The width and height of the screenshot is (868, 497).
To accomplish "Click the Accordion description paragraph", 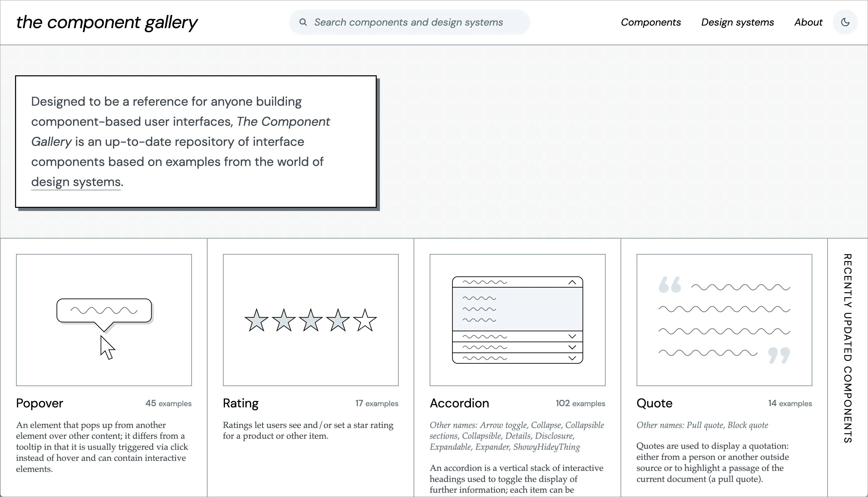I will click(x=517, y=479).
